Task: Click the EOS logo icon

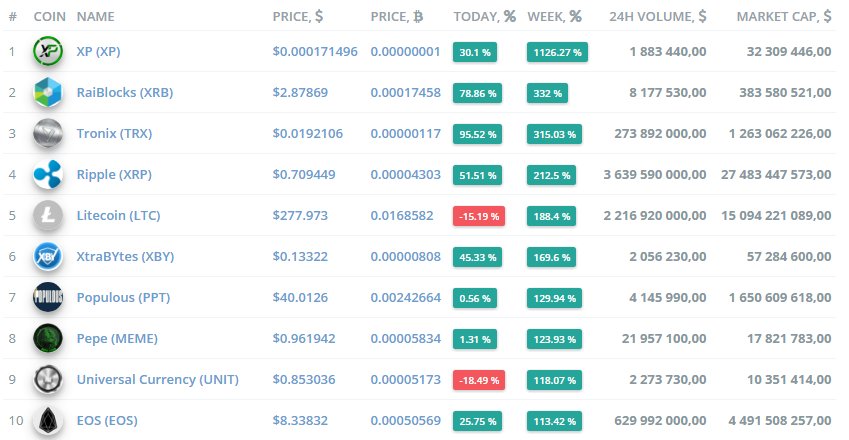Action: [x=48, y=421]
